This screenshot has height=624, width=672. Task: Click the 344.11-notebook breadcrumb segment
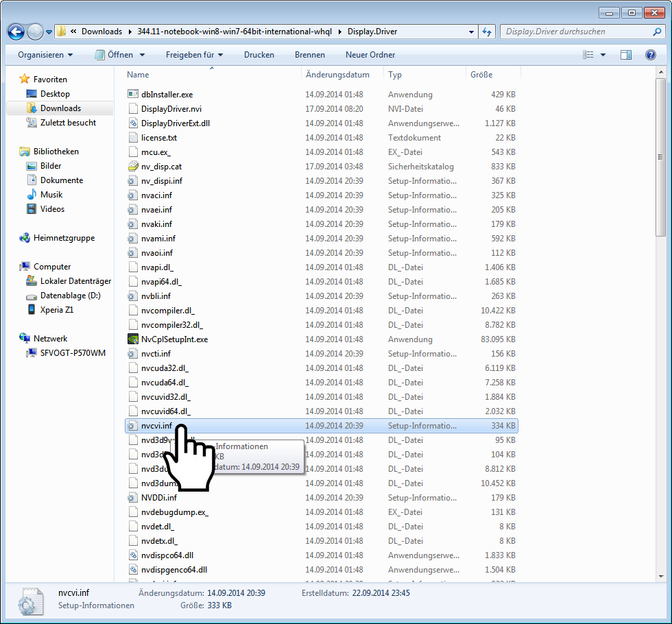tap(235, 32)
